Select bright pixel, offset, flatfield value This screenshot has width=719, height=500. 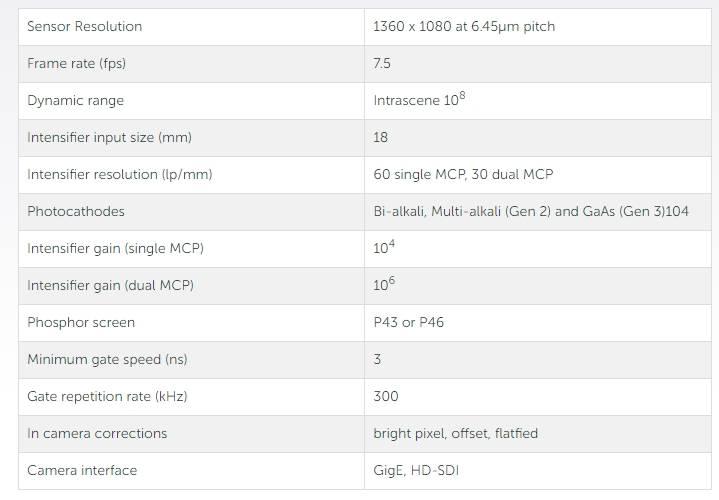coord(455,433)
